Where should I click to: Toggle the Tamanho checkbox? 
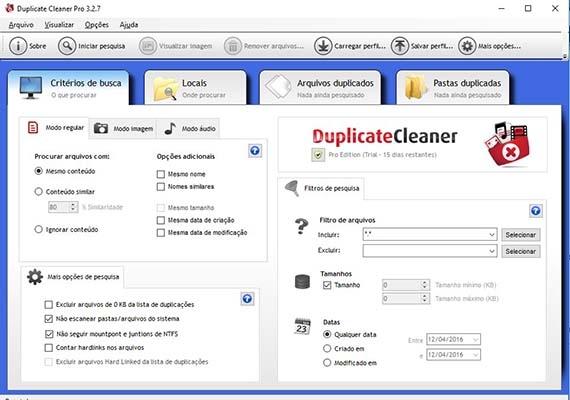327,285
